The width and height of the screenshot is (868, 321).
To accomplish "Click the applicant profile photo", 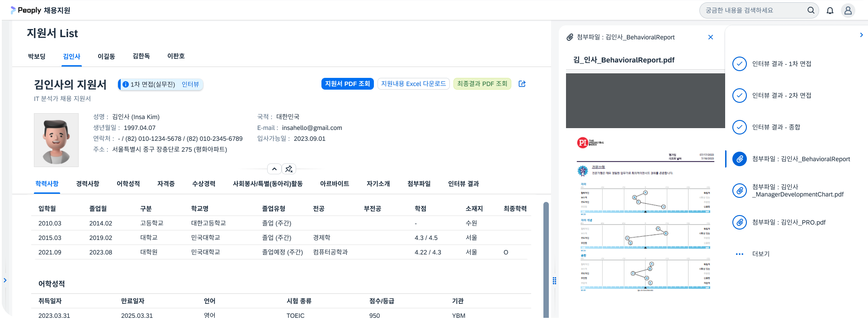I will click(56, 140).
